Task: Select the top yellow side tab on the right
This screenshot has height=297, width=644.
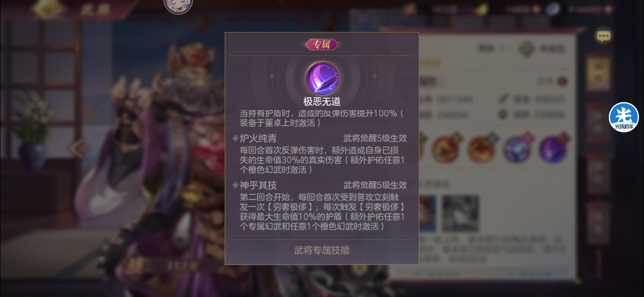Action: coord(598,72)
